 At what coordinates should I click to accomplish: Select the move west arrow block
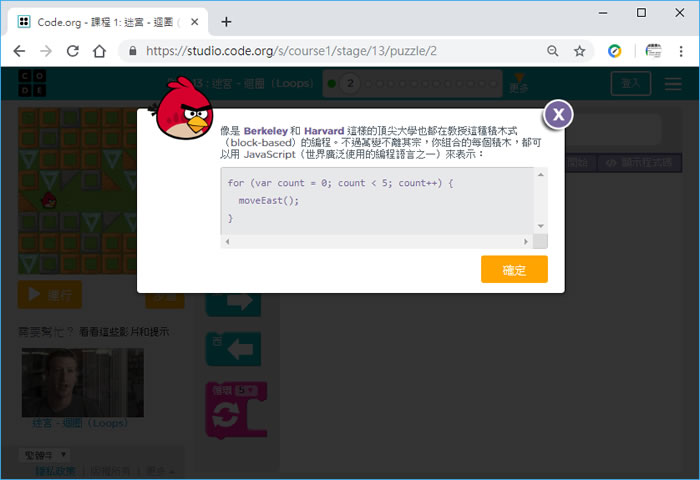tap(233, 349)
